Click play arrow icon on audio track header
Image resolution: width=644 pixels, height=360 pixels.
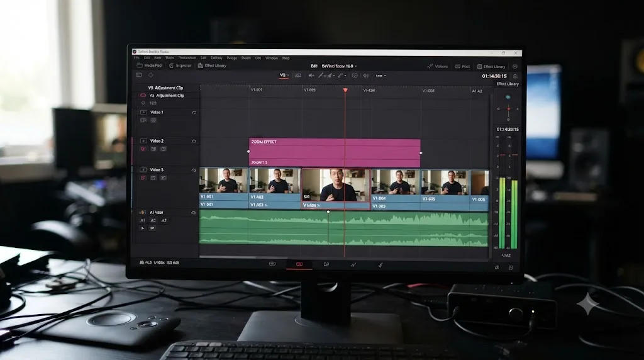[x=143, y=228]
